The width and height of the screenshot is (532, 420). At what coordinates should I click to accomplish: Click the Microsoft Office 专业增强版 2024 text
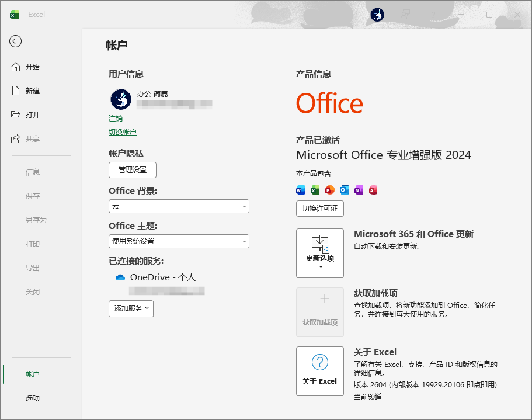point(384,155)
